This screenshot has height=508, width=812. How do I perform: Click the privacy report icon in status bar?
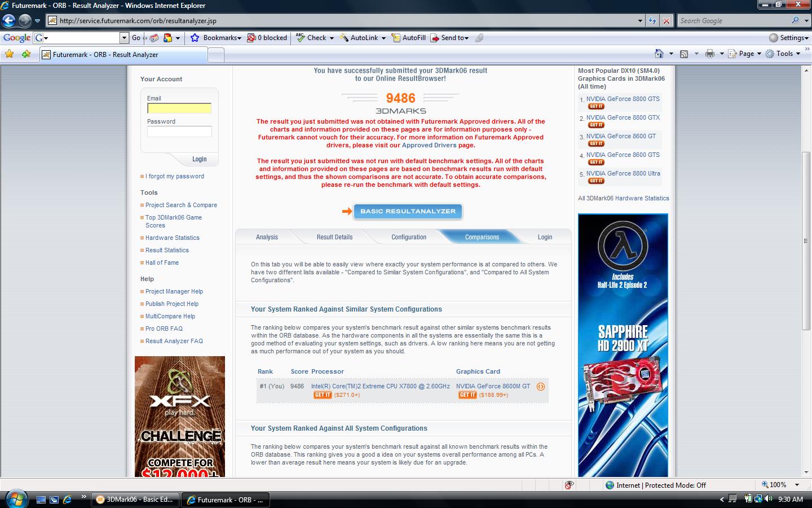tap(569, 485)
